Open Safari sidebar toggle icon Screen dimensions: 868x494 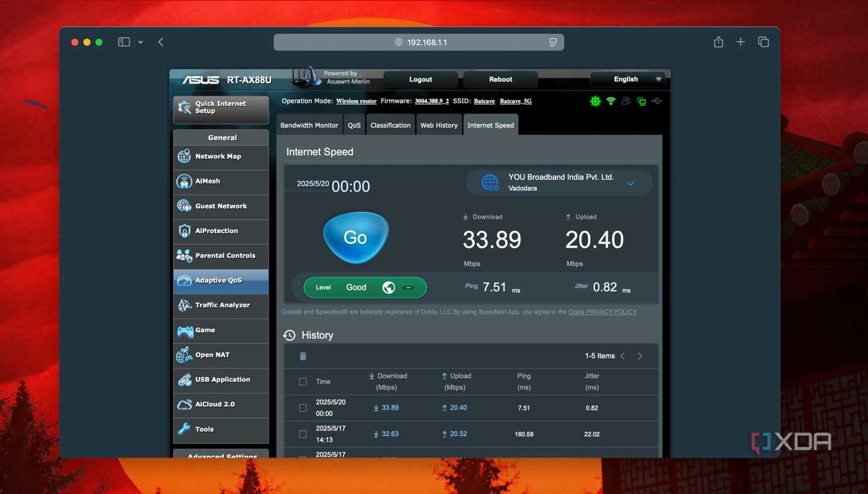(123, 42)
